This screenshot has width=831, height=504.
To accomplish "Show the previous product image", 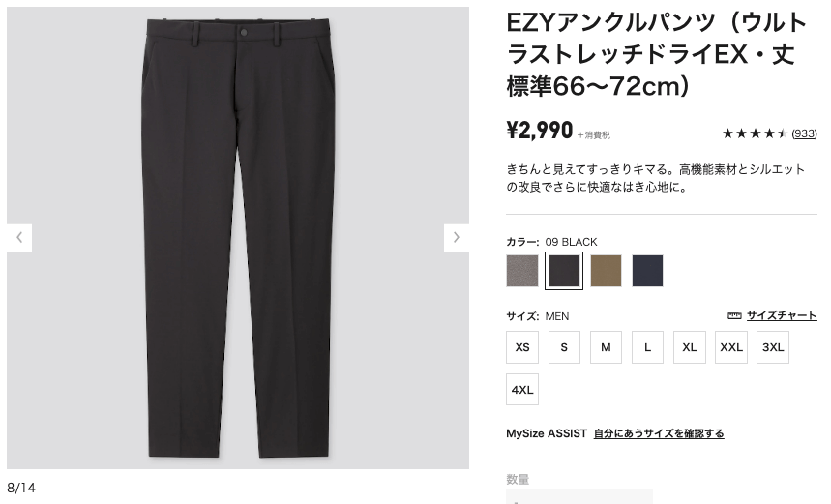I will tap(19, 238).
